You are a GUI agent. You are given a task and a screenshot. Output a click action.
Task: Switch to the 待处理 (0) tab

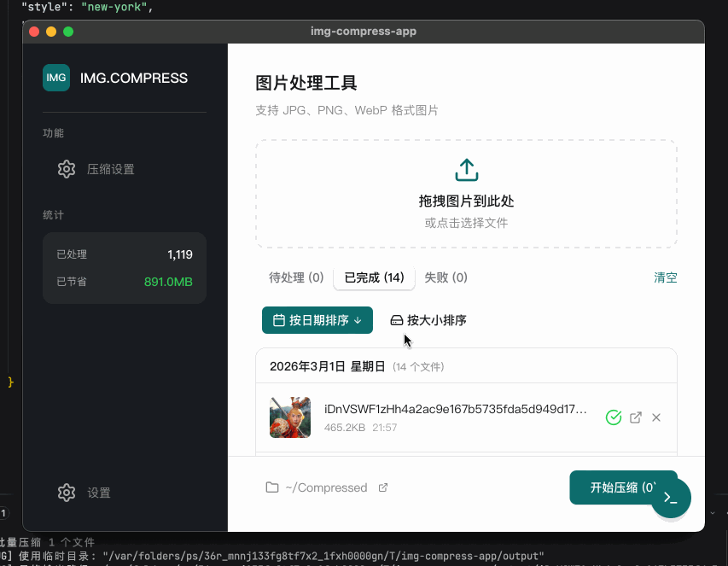(x=296, y=277)
